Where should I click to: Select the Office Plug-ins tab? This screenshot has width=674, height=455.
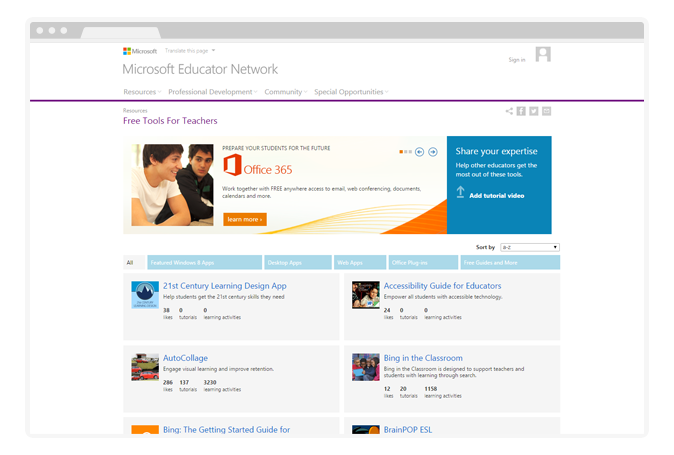(x=423, y=263)
